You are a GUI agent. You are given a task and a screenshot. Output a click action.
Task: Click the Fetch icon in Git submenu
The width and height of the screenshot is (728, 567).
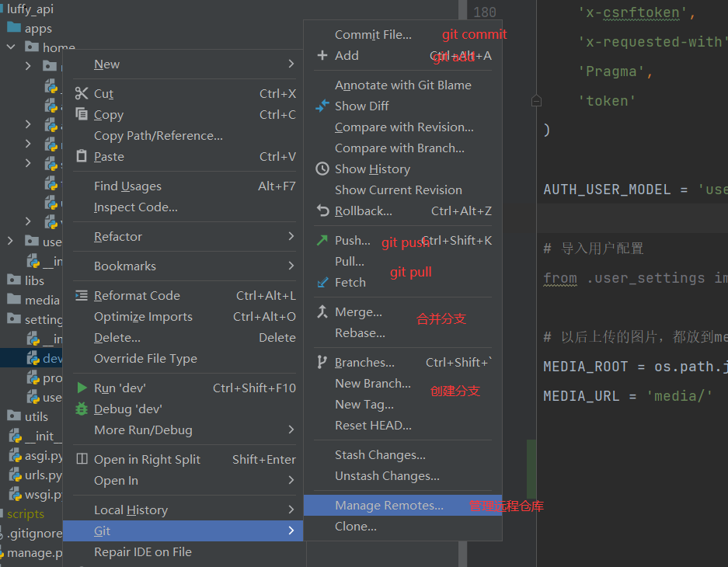click(322, 282)
